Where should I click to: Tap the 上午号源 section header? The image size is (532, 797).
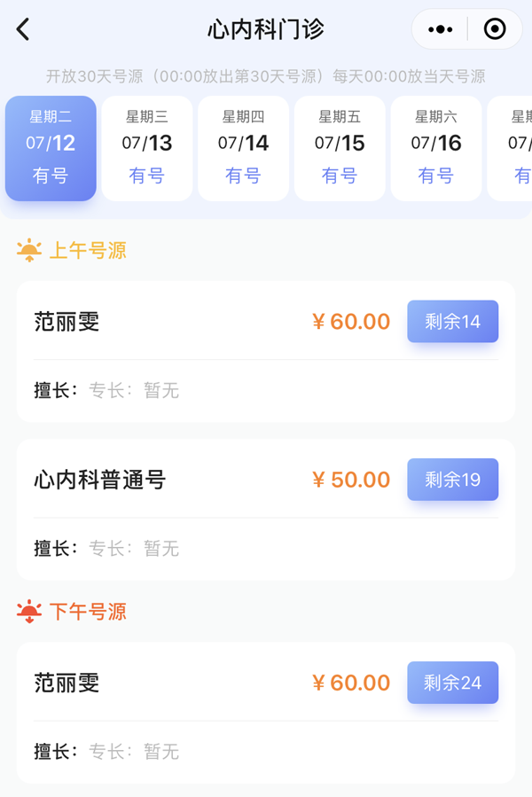click(x=87, y=251)
